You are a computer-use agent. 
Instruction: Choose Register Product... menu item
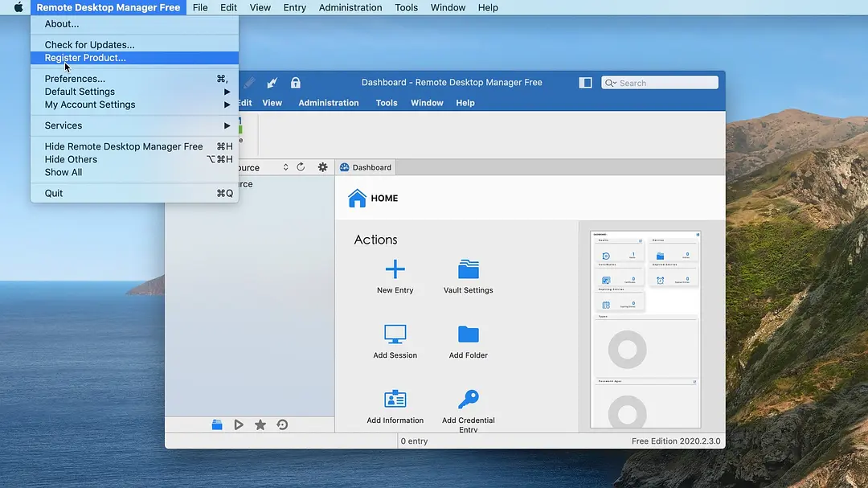pyautogui.click(x=134, y=58)
